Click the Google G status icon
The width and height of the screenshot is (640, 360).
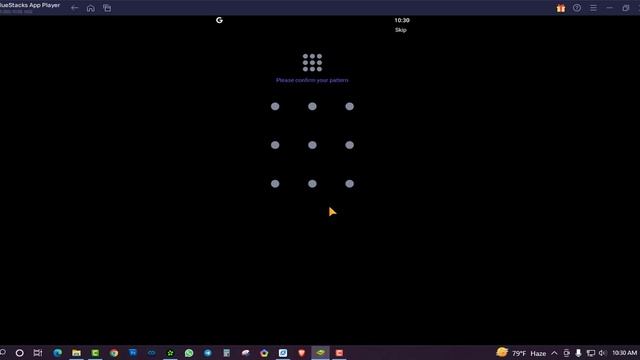pyautogui.click(x=219, y=20)
